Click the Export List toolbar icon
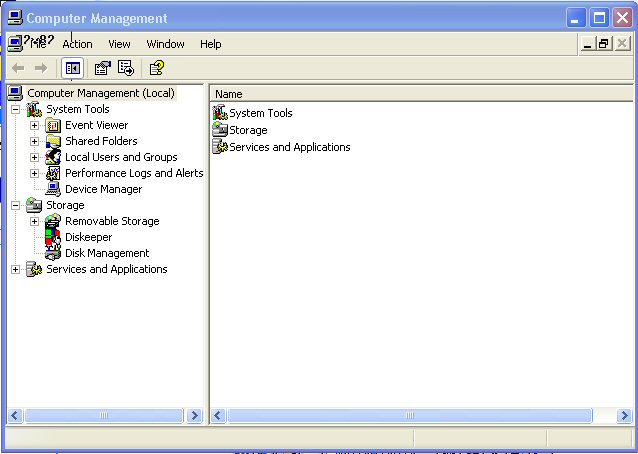 point(126,68)
